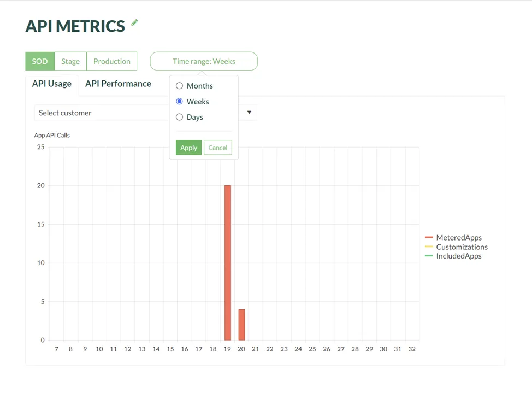
Task: Click the pencil edit icon beside API METRICS
Action: pos(134,23)
